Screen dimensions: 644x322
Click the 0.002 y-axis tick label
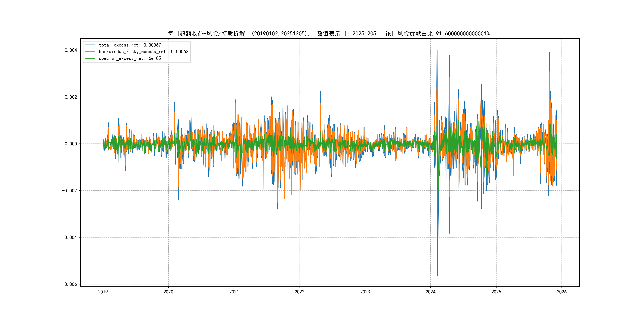point(71,97)
